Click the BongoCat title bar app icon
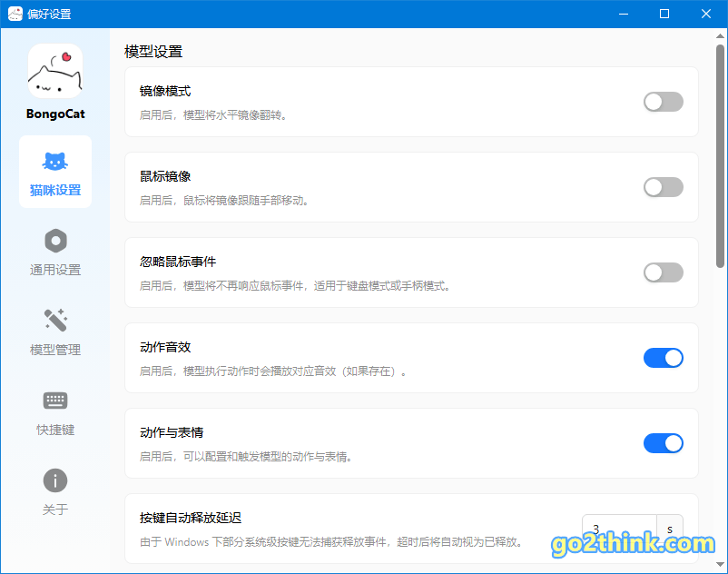The width and height of the screenshot is (728, 574). [x=15, y=14]
